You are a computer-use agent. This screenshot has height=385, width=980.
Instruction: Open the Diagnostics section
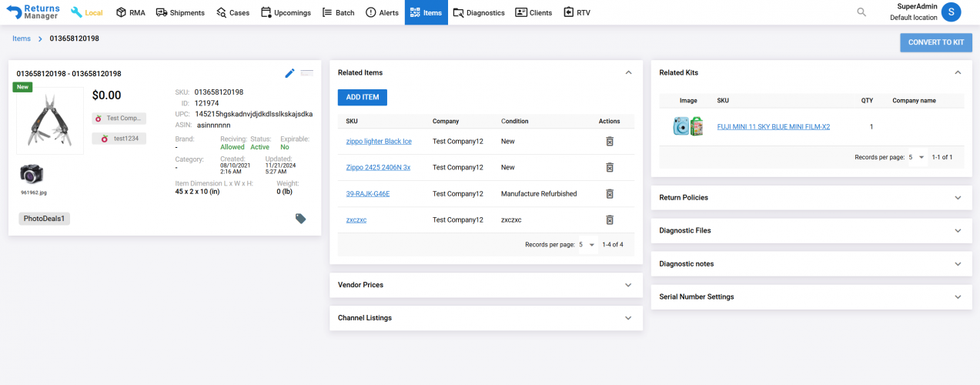pyautogui.click(x=479, y=12)
